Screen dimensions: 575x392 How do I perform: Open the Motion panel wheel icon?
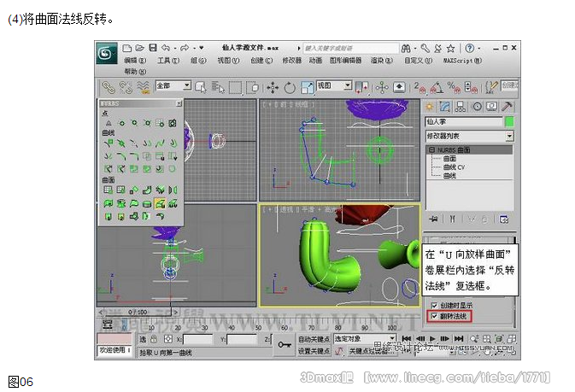pos(477,107)
